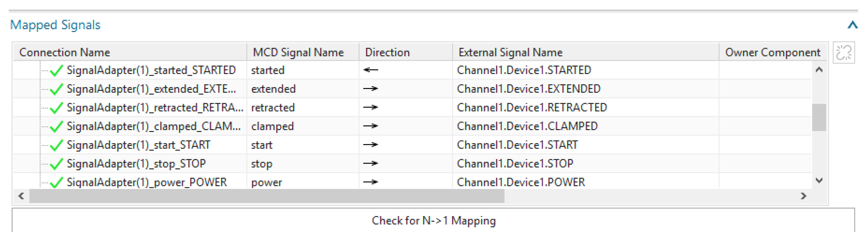The width and height of the screenshot is (868, 244).
Task: Click the vertical scrollbar thumb
Action: click(x=818, y=117)
